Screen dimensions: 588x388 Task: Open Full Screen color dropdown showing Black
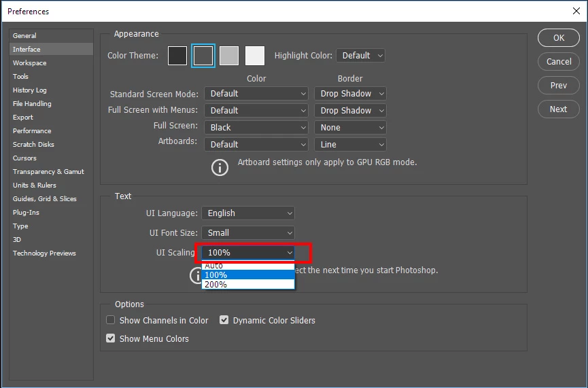pyautogui.click(x=256, y=128)
